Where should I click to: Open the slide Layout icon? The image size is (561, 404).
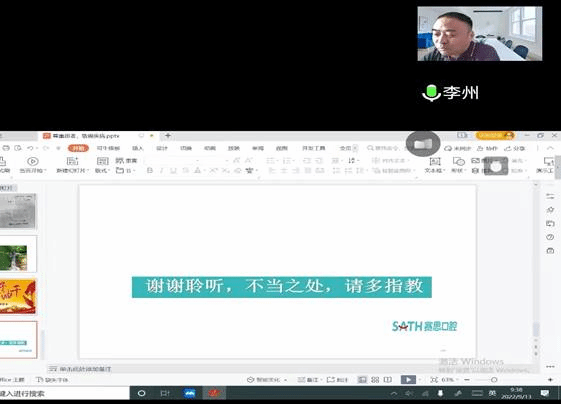click(102, 161)
